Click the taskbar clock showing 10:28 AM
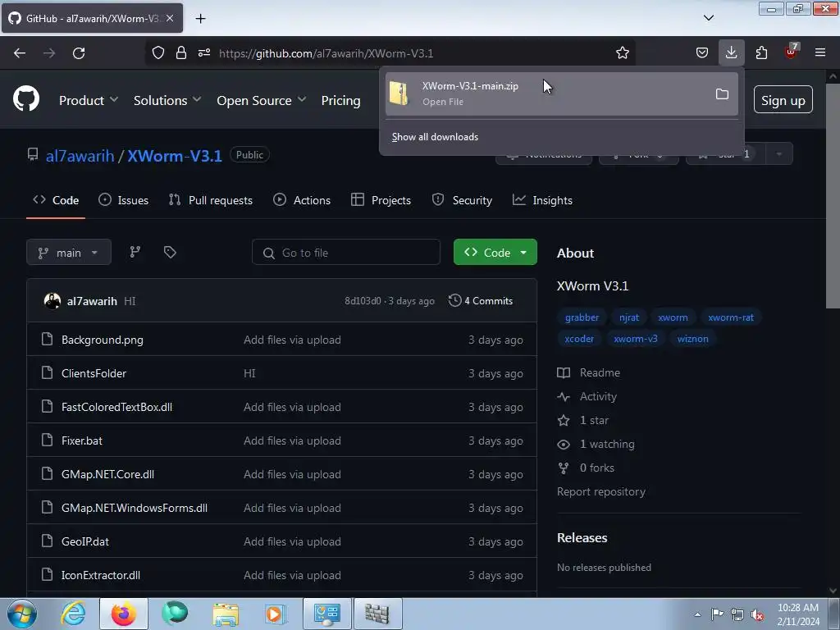This screenshot has width=840, height=630. (798, 614)
